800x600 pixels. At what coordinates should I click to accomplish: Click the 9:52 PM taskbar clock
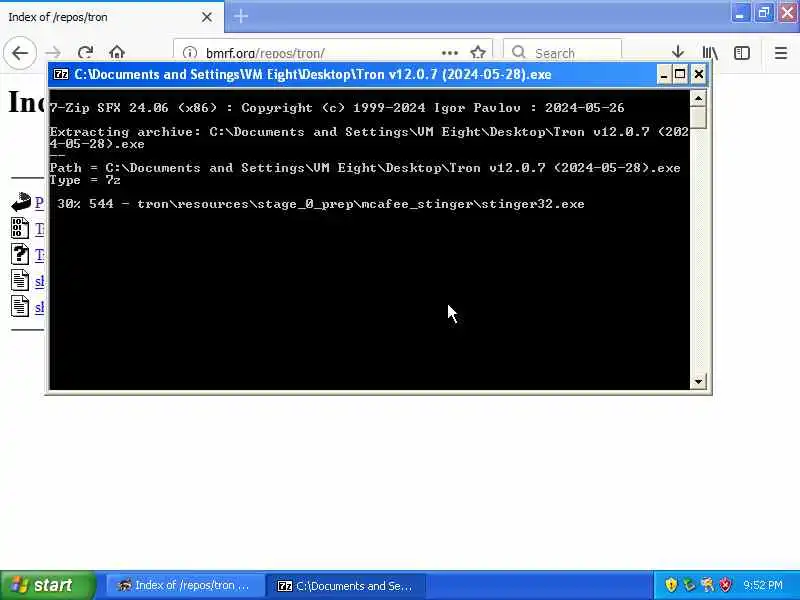click(x=763, y=585)
